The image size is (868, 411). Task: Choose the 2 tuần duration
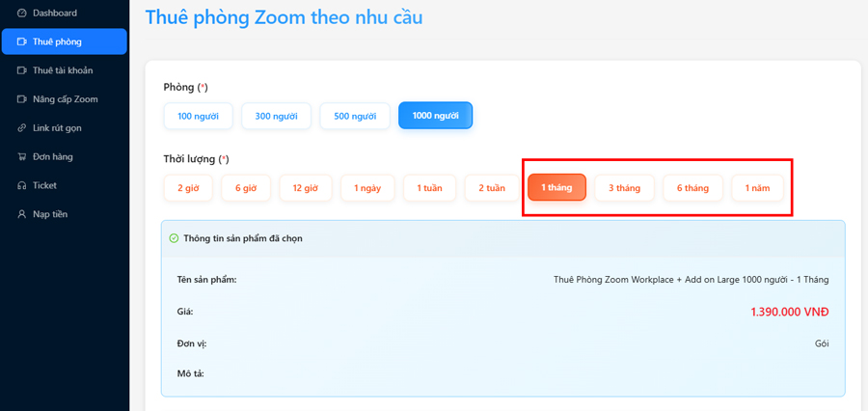492,188
